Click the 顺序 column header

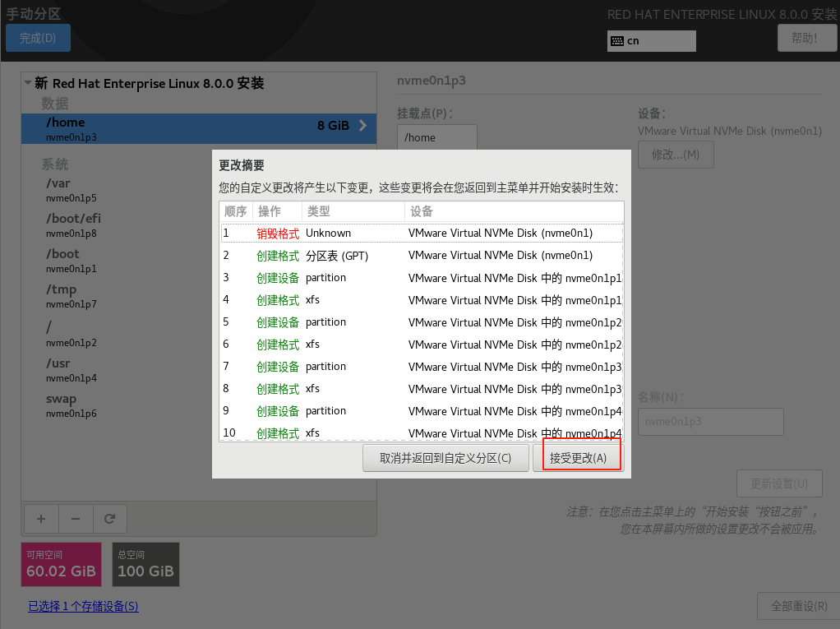click(x=236, y=211)
